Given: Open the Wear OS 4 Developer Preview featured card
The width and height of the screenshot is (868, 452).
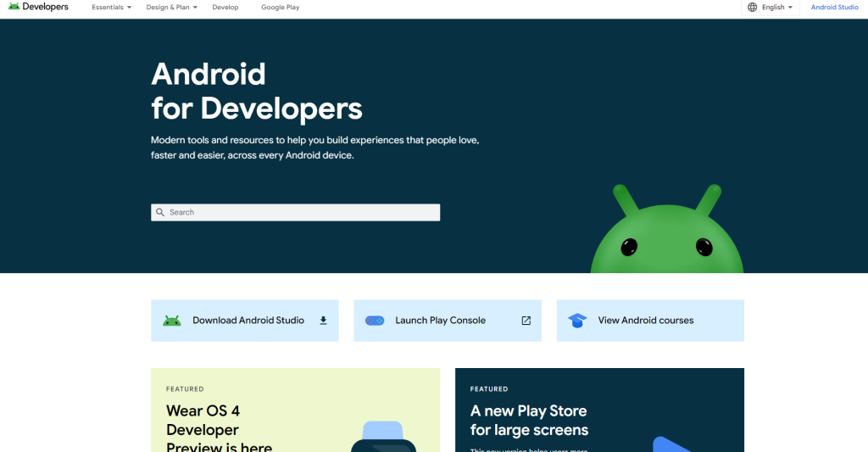Looking at the screenshot, I should pyautogui.click(x=296, y=410).
